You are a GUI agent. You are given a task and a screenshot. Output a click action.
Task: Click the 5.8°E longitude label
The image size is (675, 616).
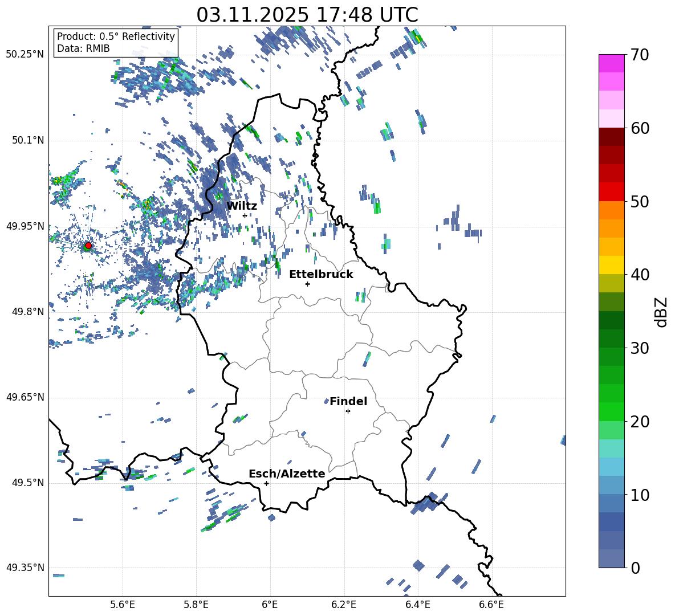tap(196, 605)
